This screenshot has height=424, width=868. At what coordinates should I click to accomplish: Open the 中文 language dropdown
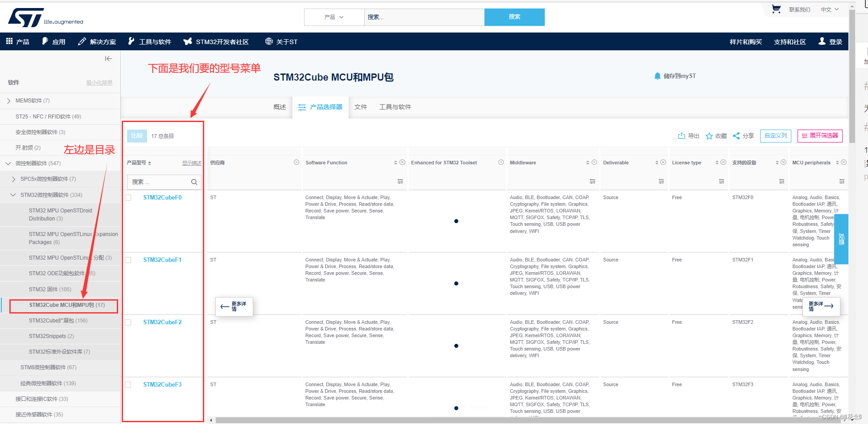tap(830, 9)
